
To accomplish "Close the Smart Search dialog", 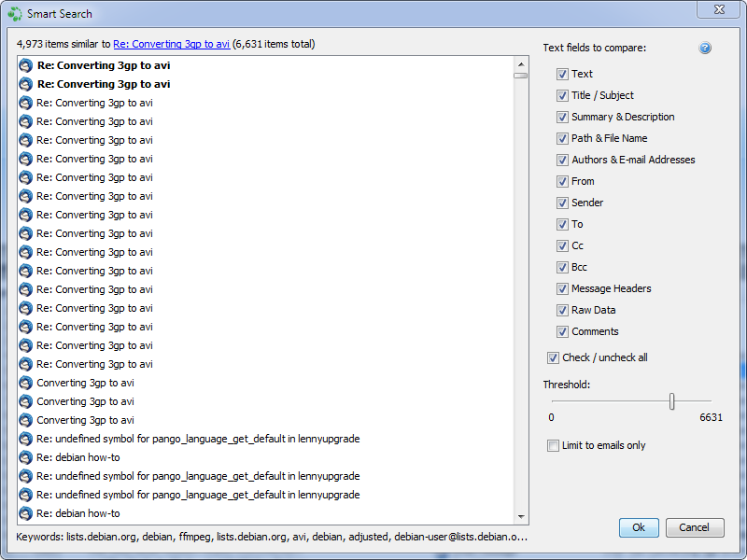I will tap(720, 13).
